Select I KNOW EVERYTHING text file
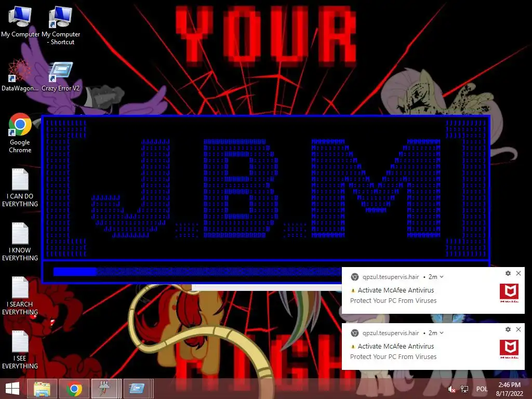 point(20,242)
